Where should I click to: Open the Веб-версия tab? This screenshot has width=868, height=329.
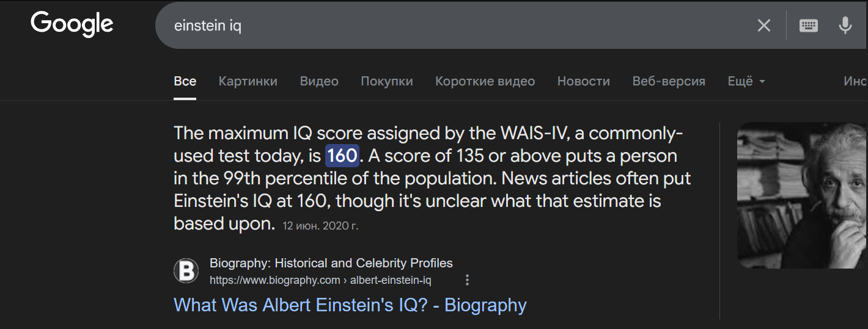669,81
